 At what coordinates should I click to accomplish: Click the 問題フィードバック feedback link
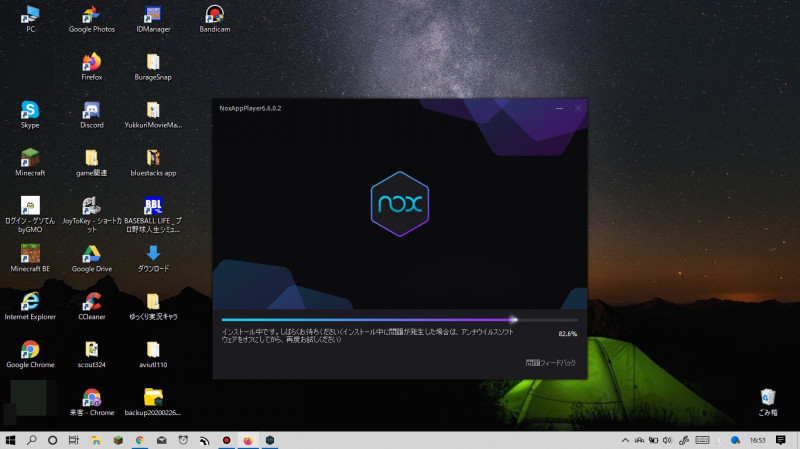(x=550, y=363)
